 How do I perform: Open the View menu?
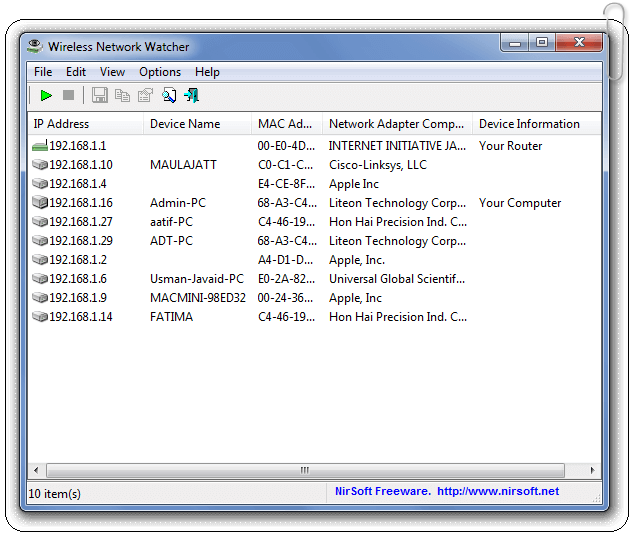112,72
